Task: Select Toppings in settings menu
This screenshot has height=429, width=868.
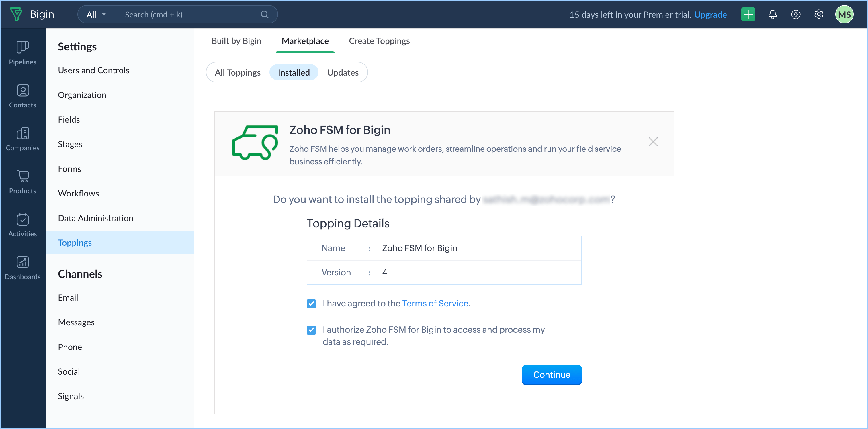Action: click(120, 242)
